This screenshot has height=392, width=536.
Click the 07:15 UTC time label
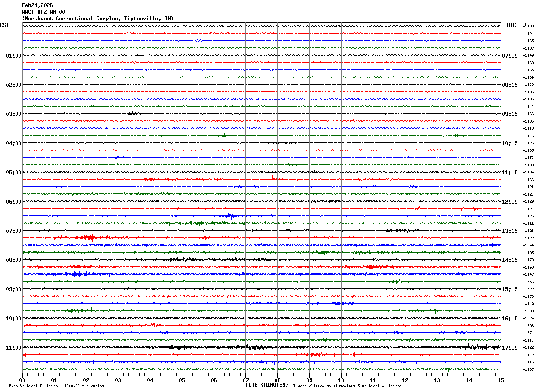coord(510,56)
